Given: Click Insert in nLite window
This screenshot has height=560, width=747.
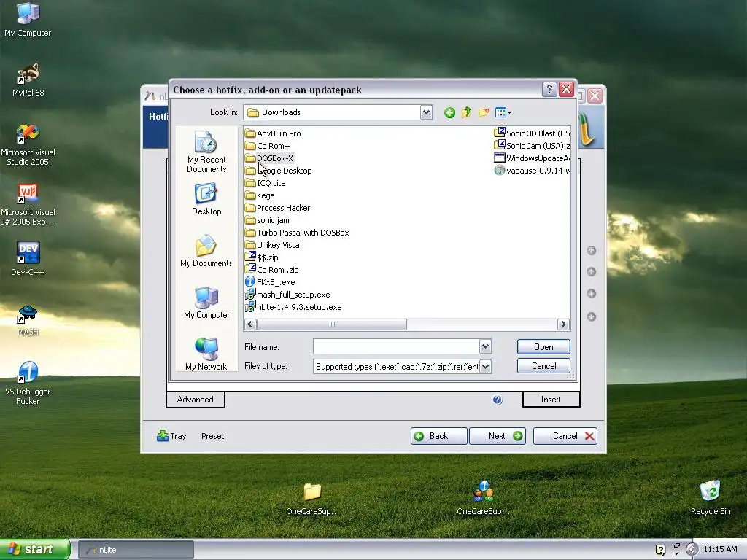Looking at the screenshot, I should pos(551,400).
